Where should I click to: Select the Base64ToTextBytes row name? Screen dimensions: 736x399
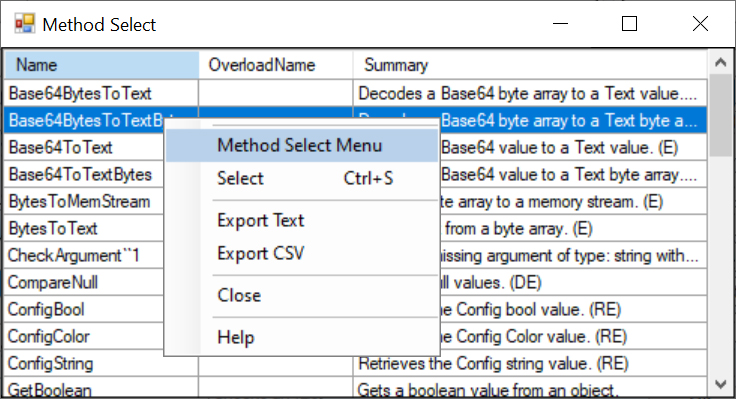coord(80,175)
